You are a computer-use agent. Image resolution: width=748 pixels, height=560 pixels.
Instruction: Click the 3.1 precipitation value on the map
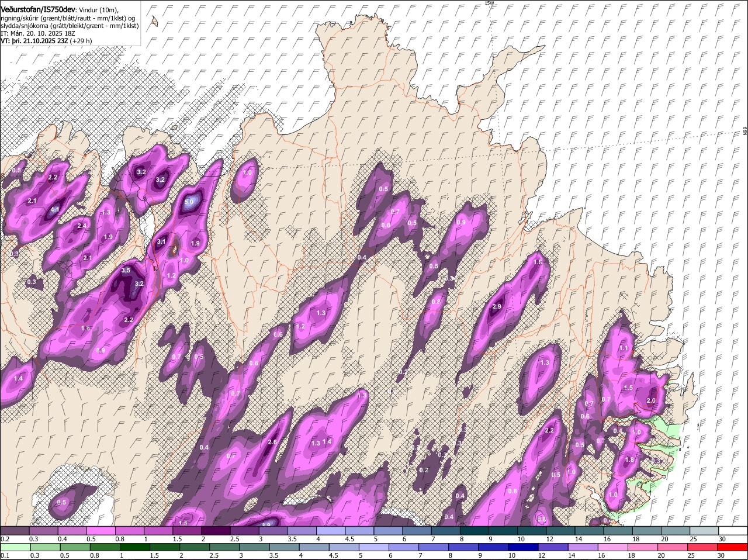pyautogui.click(x=161, y=241)
